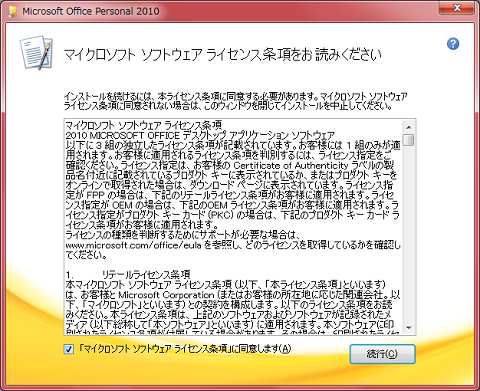Click the license text line mentioning Certificate of Authenticity
Image resolution: width=480 pixels, height=391 pixels.
coord(230,165)
